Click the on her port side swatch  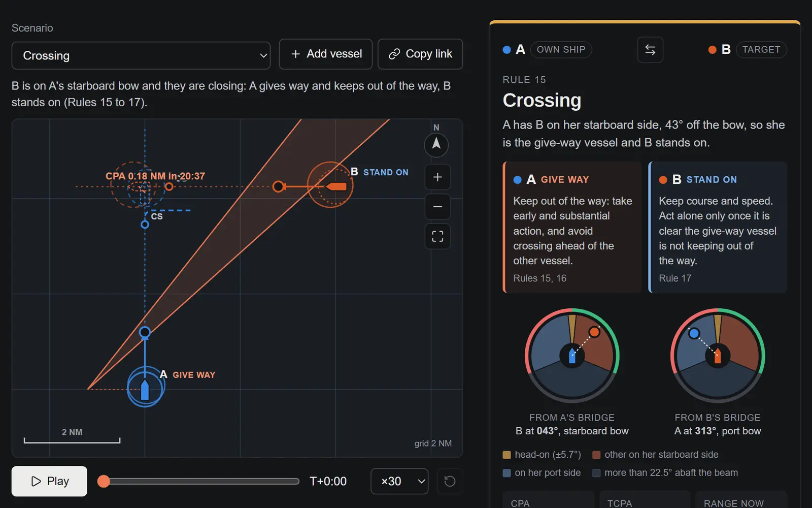coord(506,473)
